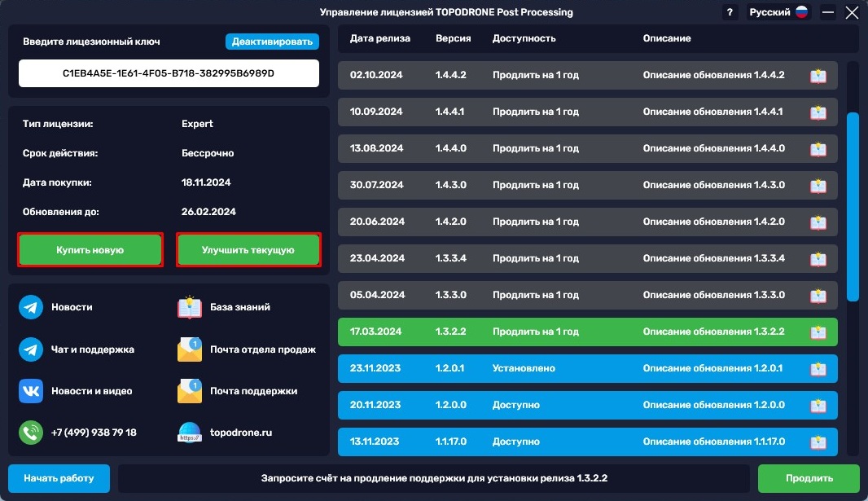Image resolution: width=868 pixels, height=501 pixels.
Task: Click the release list vertical scrollbar
Action: 853,207
